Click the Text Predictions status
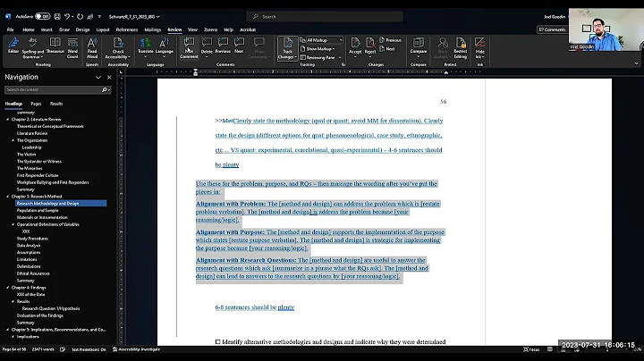 pos(89,349)
